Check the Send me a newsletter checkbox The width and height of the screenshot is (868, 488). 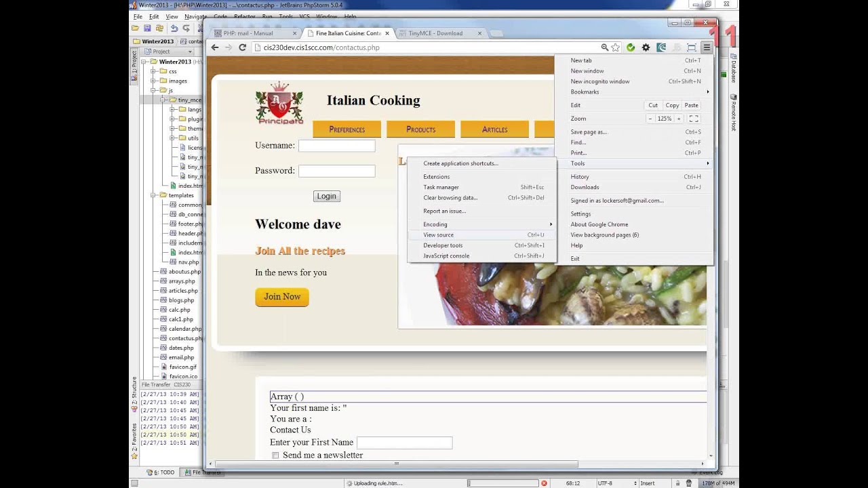[x=275, y=455]
